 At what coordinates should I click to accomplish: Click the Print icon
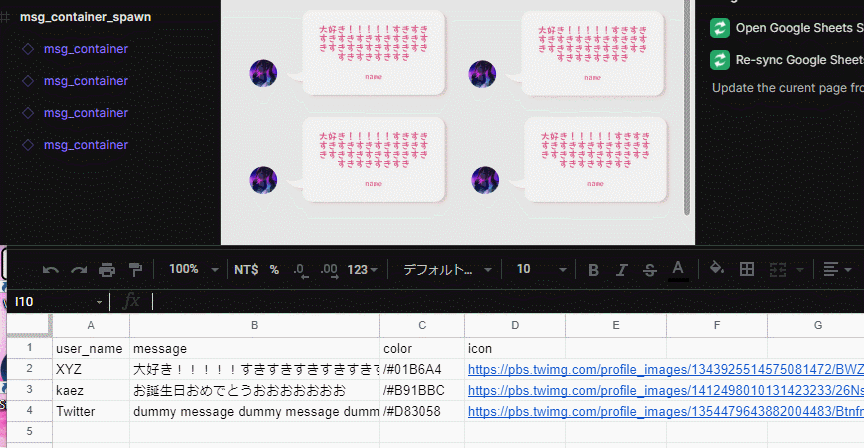click(x=107, y=269)
